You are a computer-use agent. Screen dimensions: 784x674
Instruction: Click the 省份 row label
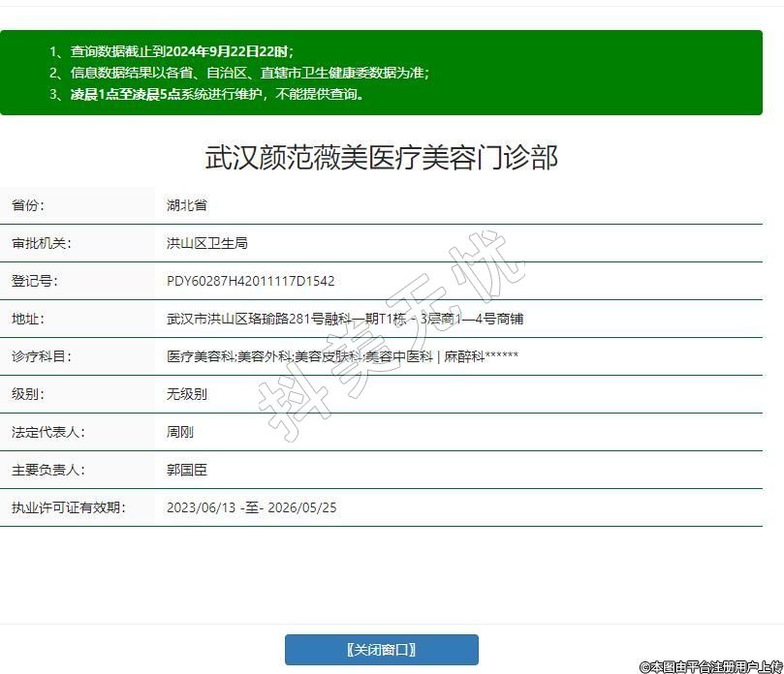[x=28, y=205]
